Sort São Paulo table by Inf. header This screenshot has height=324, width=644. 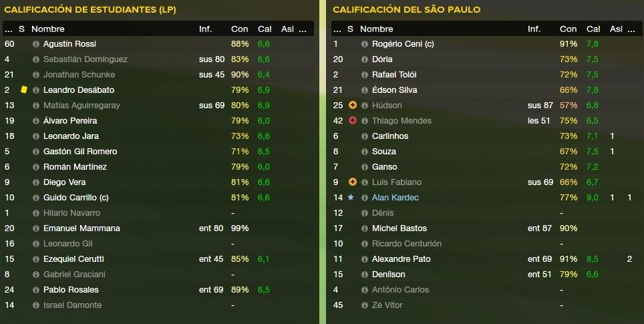pos(534,29)
